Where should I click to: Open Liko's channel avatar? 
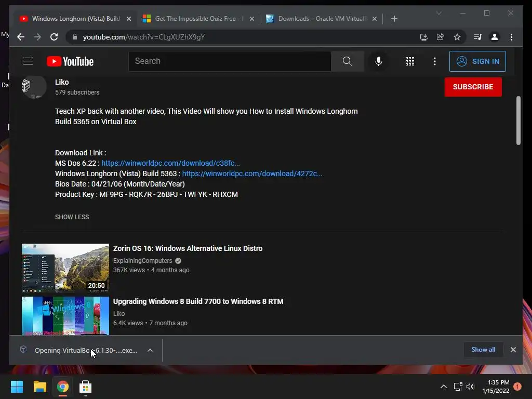(34, 86)
